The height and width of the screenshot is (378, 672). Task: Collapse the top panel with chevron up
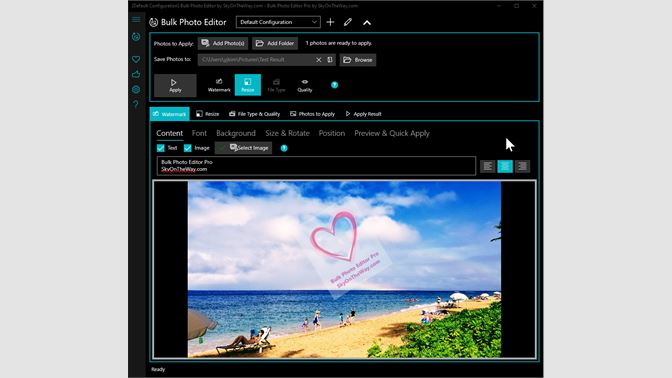pyautogui.click(x=367, y=22)
